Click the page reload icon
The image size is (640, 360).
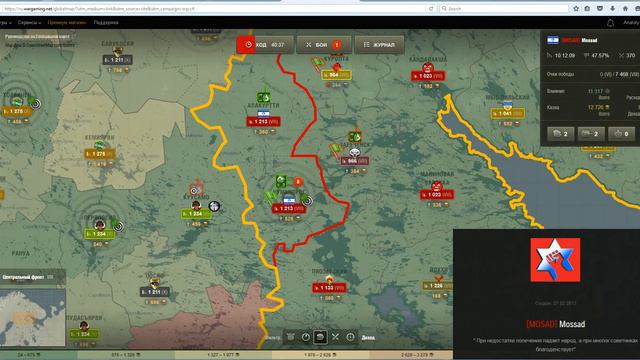point(431,9)
